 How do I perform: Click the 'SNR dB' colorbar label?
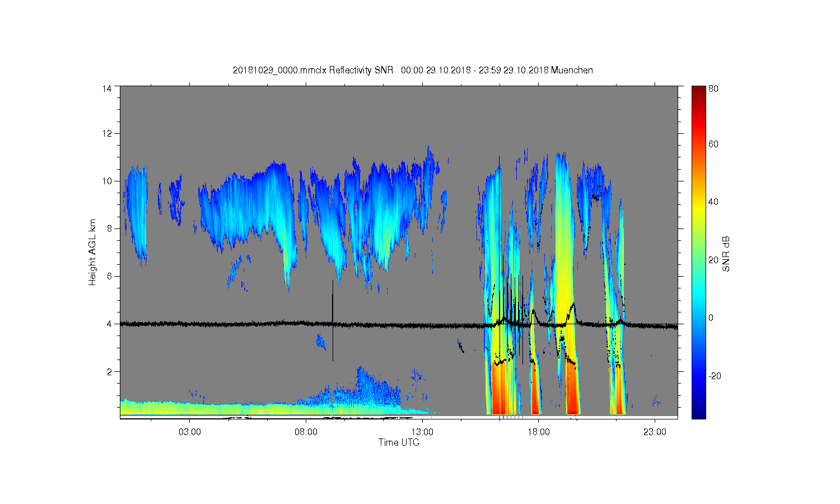pos(726,254)
